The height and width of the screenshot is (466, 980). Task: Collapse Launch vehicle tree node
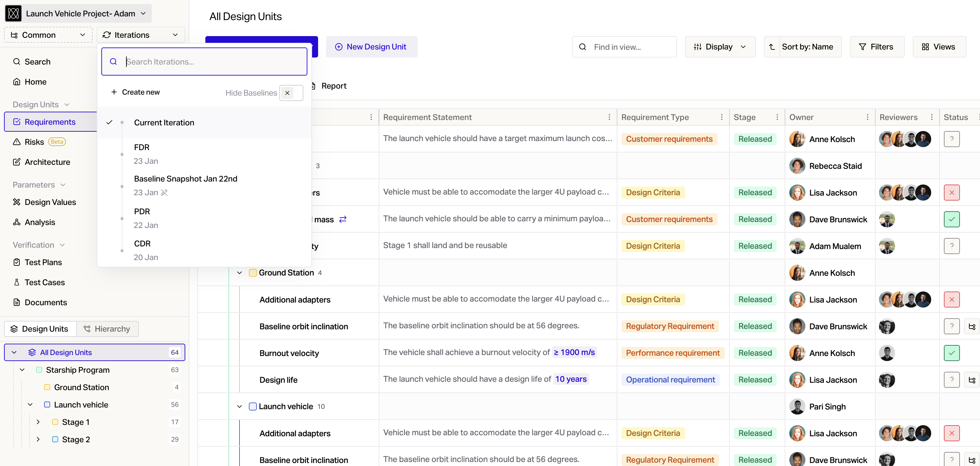click(x=30, y=405)
